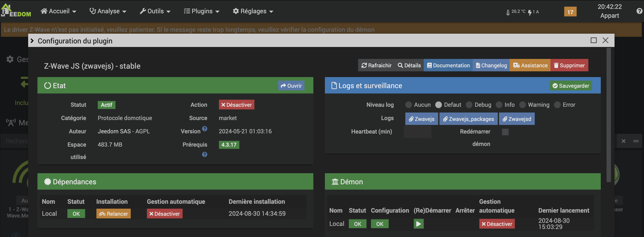Click the Etat panel circle icon

click(47, 85)
